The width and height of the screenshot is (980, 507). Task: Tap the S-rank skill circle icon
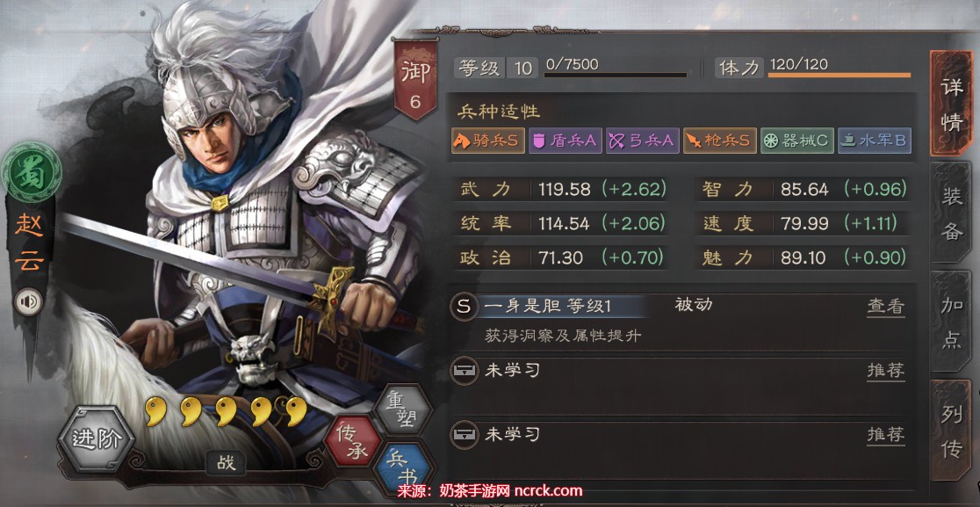pyautogui.click(x=463, y=307)
